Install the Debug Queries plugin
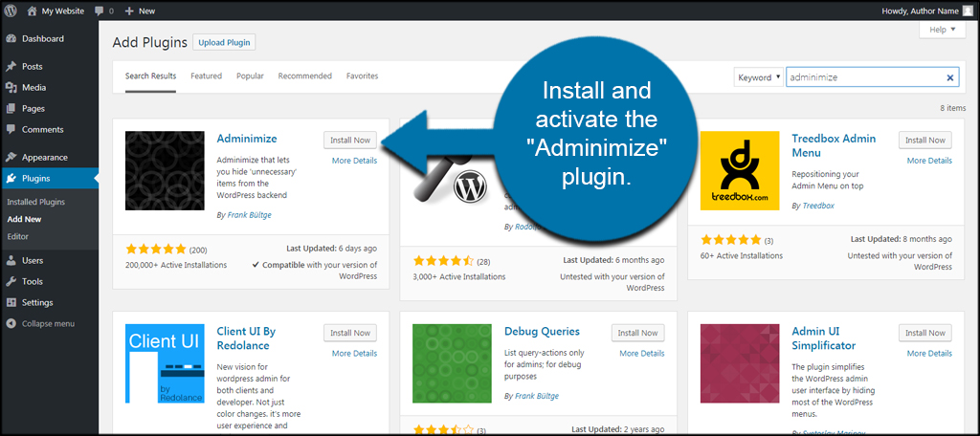 coord(638,333)
